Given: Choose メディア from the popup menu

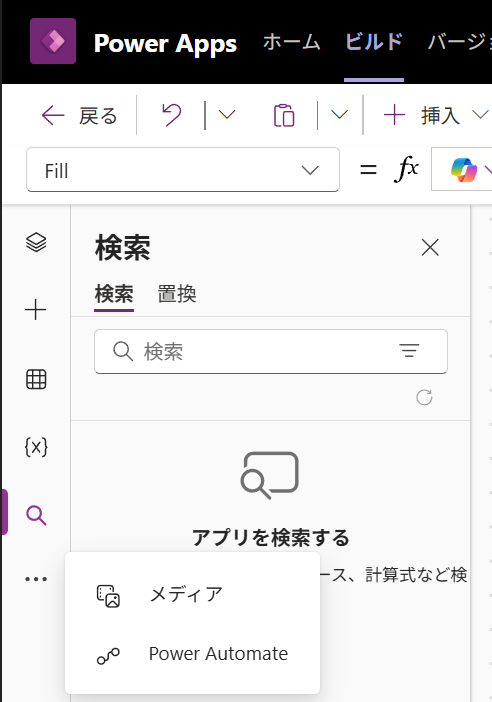Looking at the screenshot, I should pyautogui.click(x=193, y=595).
